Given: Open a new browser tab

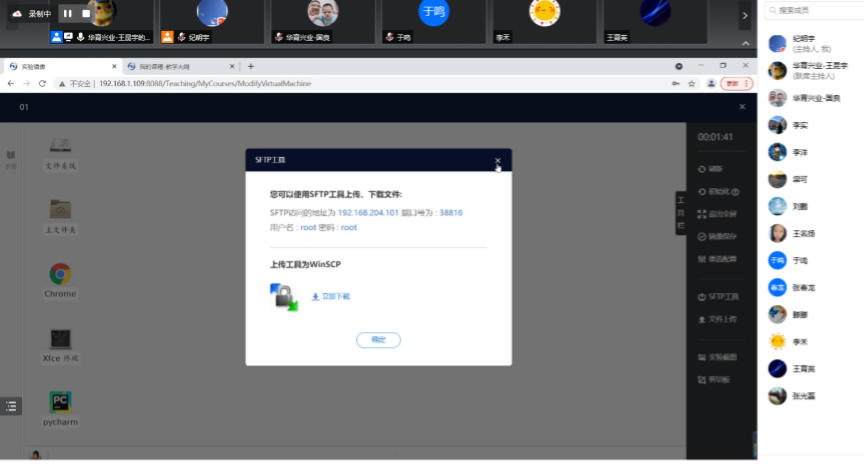Looking at the screenshot, I should [x=251, y=66].
